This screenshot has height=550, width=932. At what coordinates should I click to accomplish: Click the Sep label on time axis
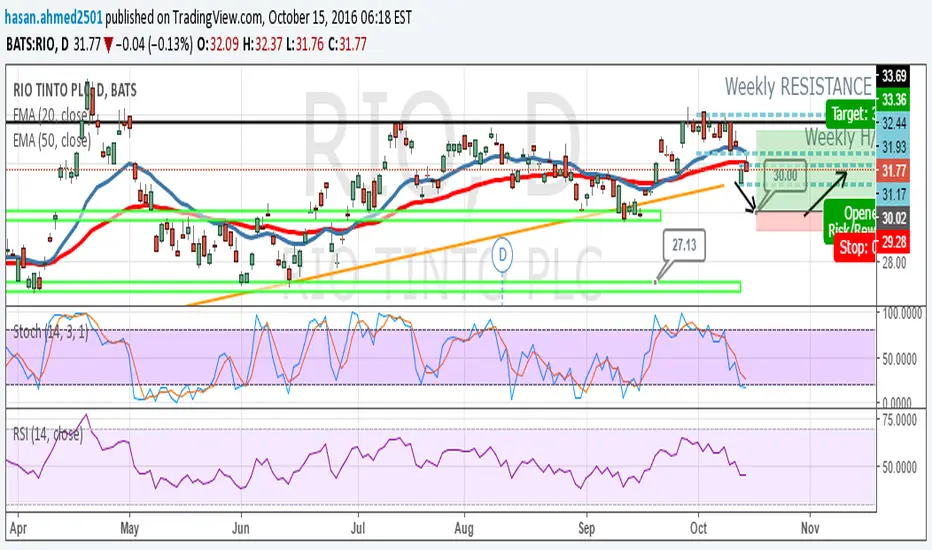click(x=586, y=528)
